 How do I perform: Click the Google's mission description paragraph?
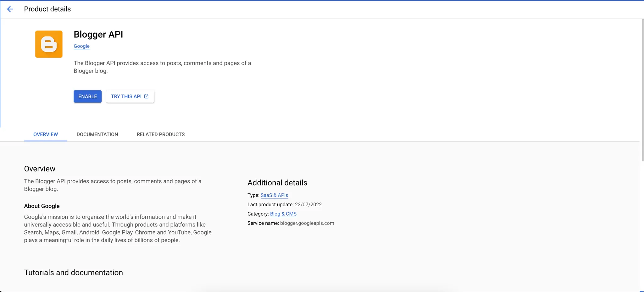[x=118, y=229]
